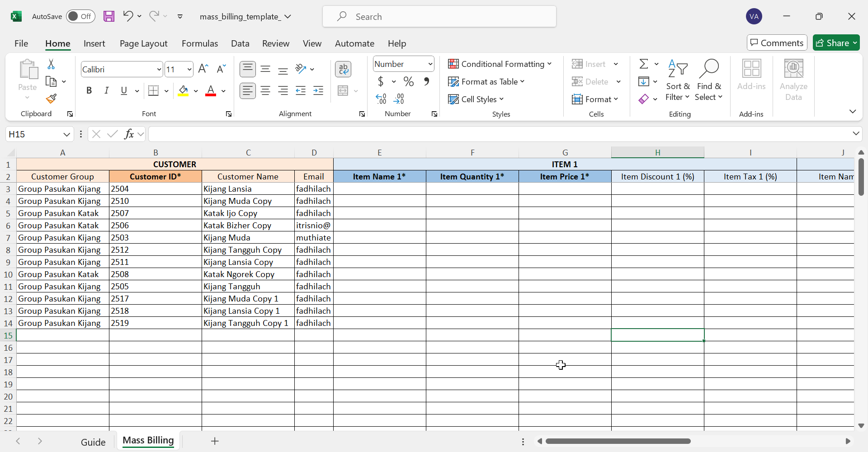Switch to the Guide sheet tab
Viewport: 868px width, 452px height.
[93, 442]
